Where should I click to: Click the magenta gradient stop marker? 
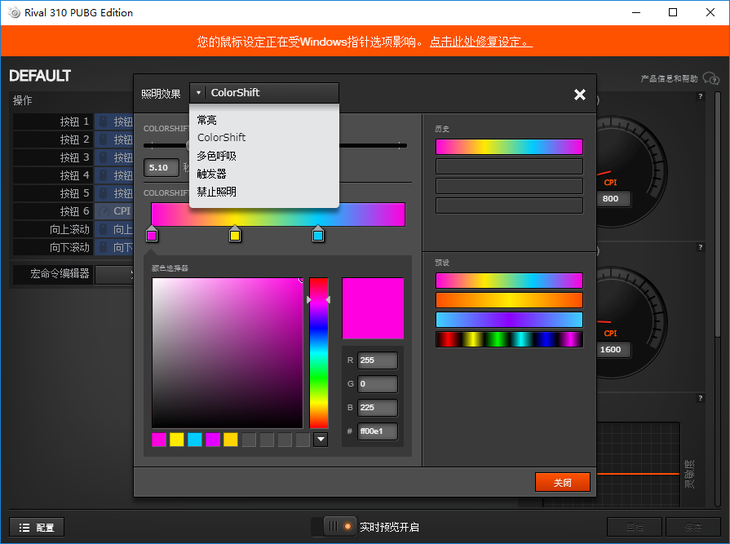152,234
